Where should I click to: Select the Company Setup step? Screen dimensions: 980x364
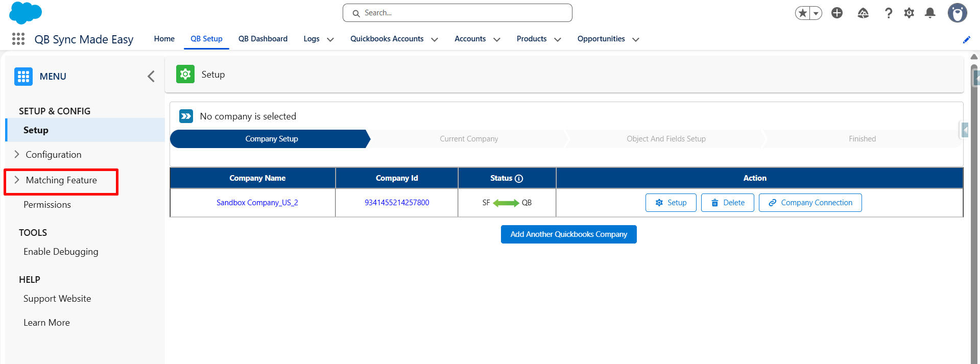[x=271, y=139]
